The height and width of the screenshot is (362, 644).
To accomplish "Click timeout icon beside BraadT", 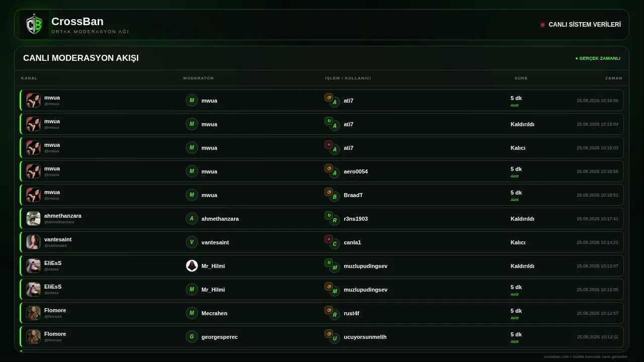I will 329,192.
